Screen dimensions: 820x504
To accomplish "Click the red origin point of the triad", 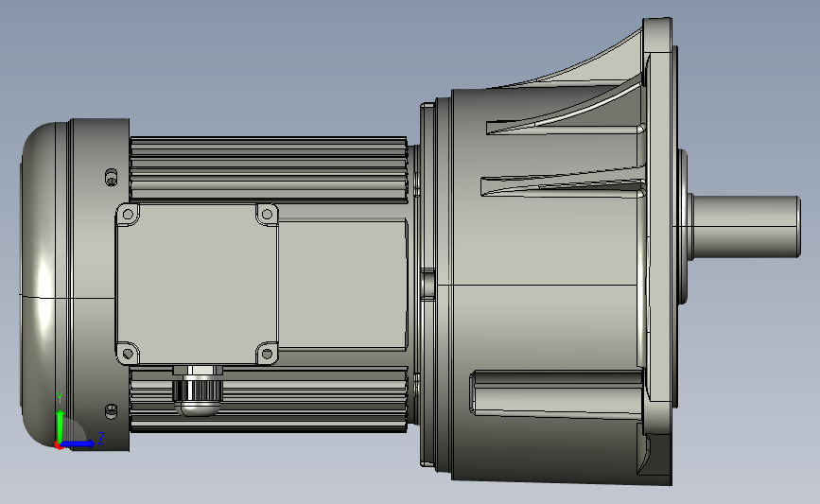I will coord(59,445).
